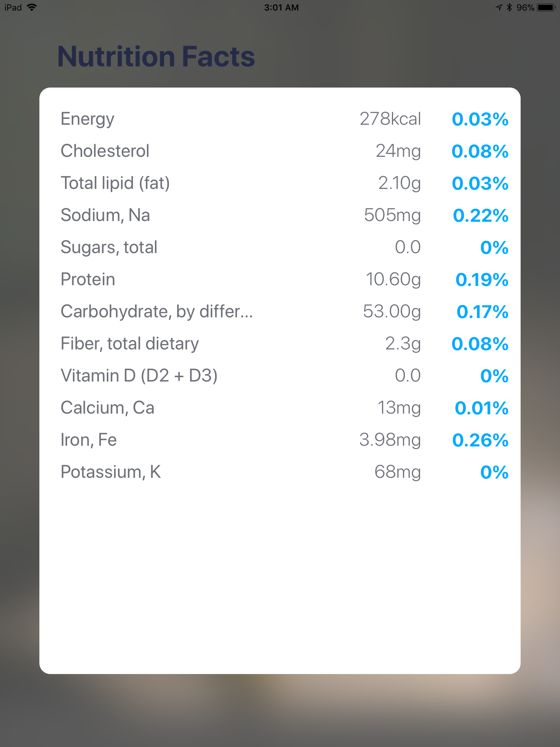Select the Sugars, total row label
The height and width of the screenshot is (747, 560).
click(x=109, y=247)
